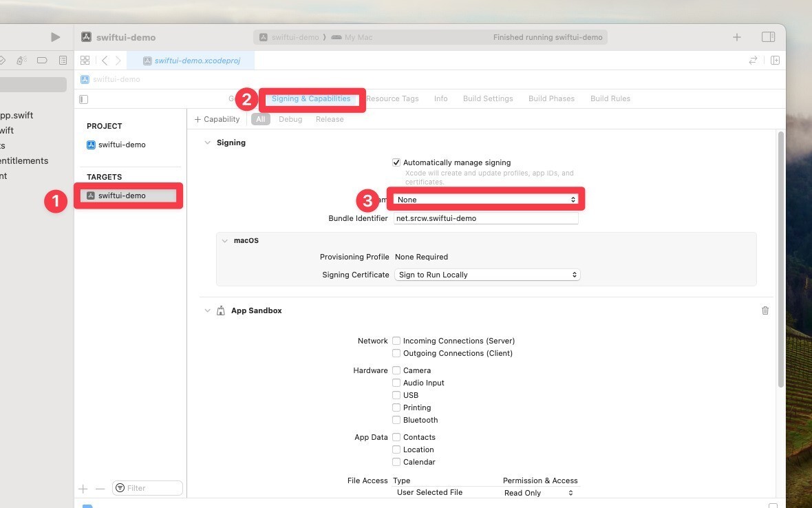Image resolution: width=812 pixels, height=508 pixels.
Task: Open the report navigator icon
Action: 63,61
